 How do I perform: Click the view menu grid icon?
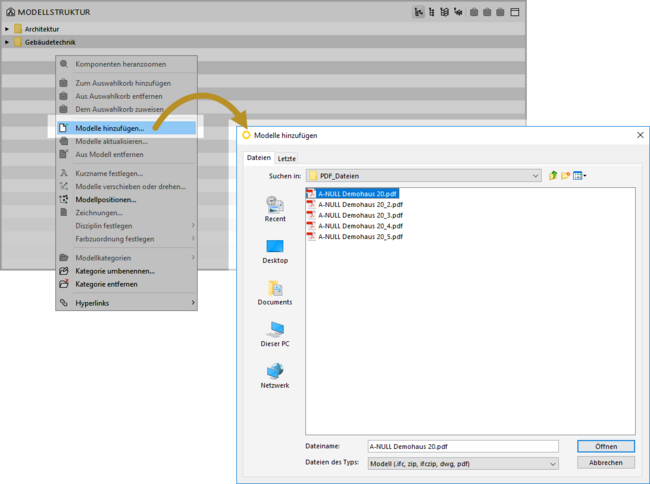pos(577,176)
